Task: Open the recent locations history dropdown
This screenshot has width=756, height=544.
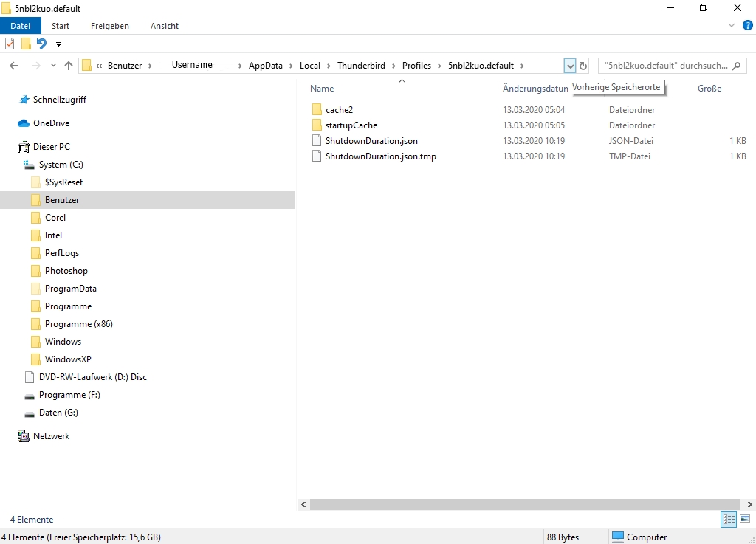Action: coord(53,66)
